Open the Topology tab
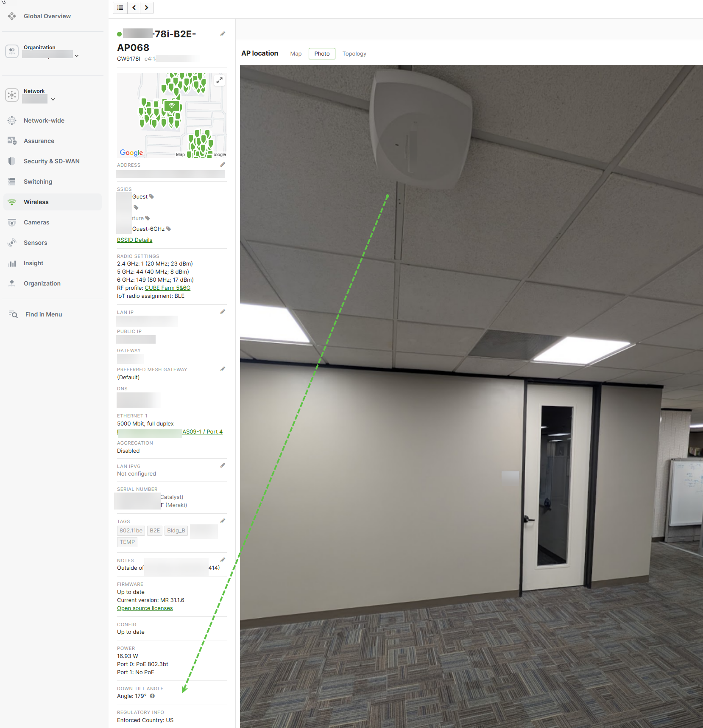Screen dimensions: 703x728 (354, 53)
